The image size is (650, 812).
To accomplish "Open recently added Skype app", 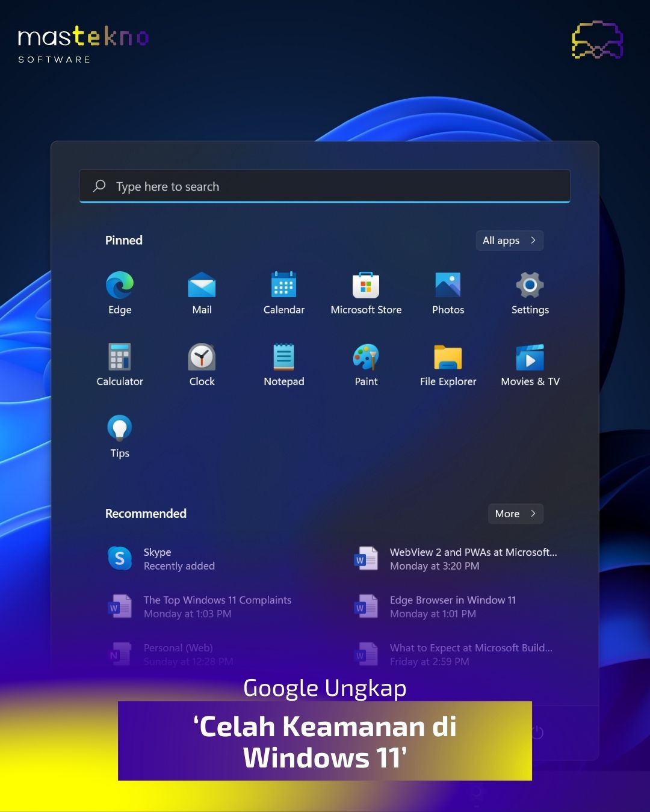I will tap(161, 559).
